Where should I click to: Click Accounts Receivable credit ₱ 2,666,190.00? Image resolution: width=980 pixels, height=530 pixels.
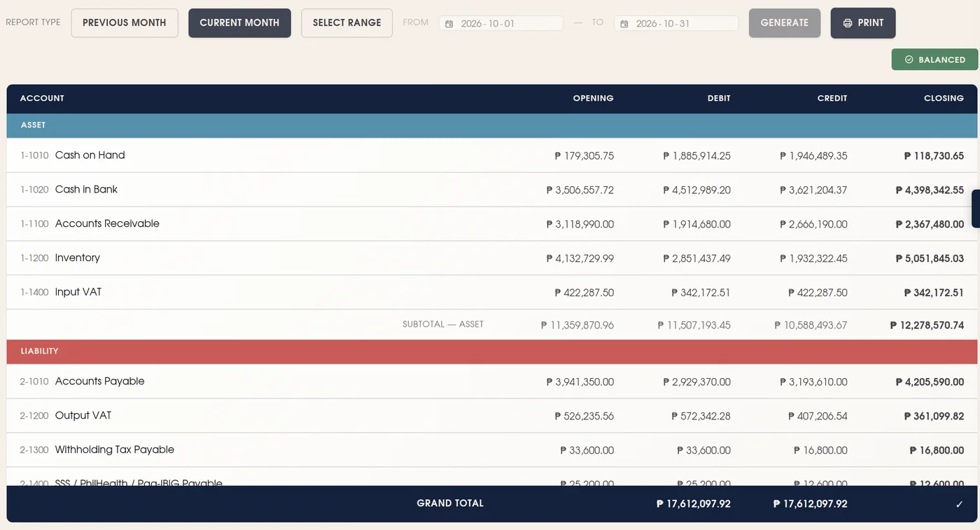814,225
